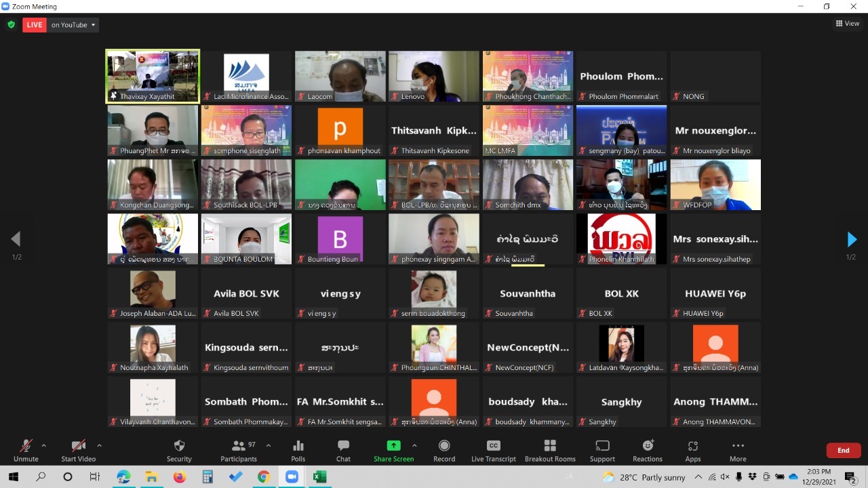Screen dimensions: 868x488
Task: Expand video options arrow beside Start Video
Action: coord(99,445)
